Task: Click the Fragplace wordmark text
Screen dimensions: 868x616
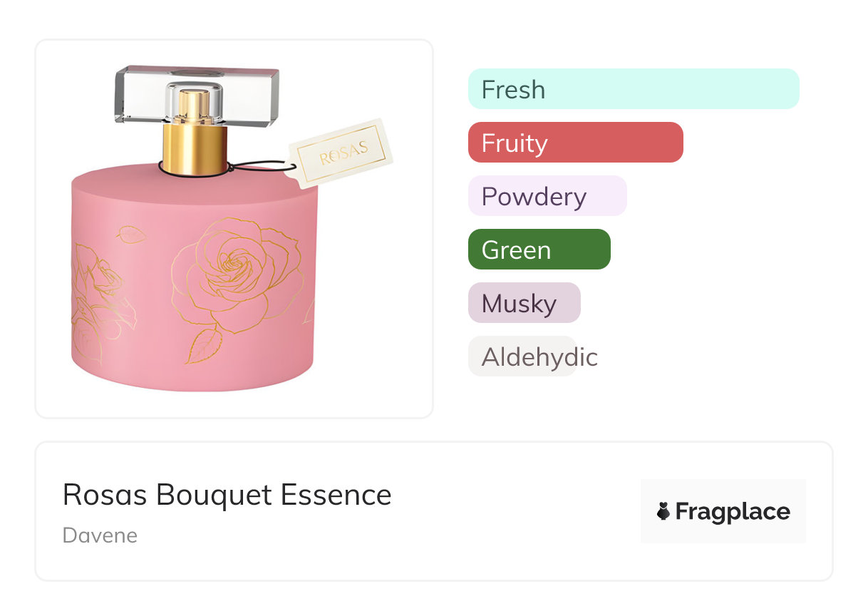Action: click(x=733, y=511)
